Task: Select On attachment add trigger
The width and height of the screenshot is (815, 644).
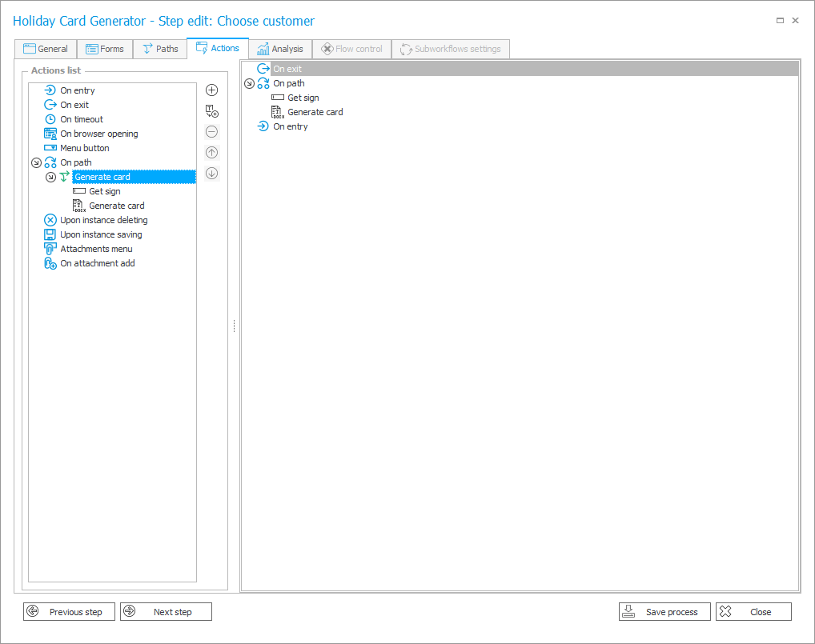Action: pyautogui.click(x=98, y=263)
